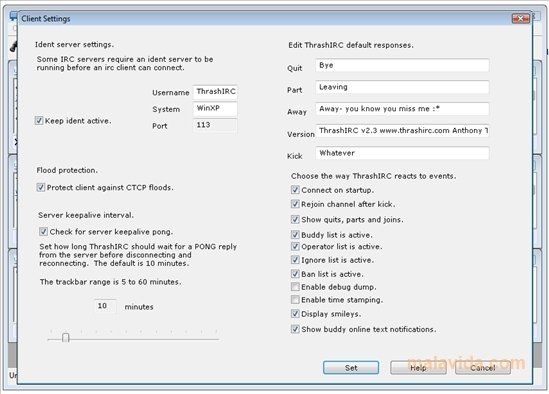Click the Version response field

pos(402,131)
